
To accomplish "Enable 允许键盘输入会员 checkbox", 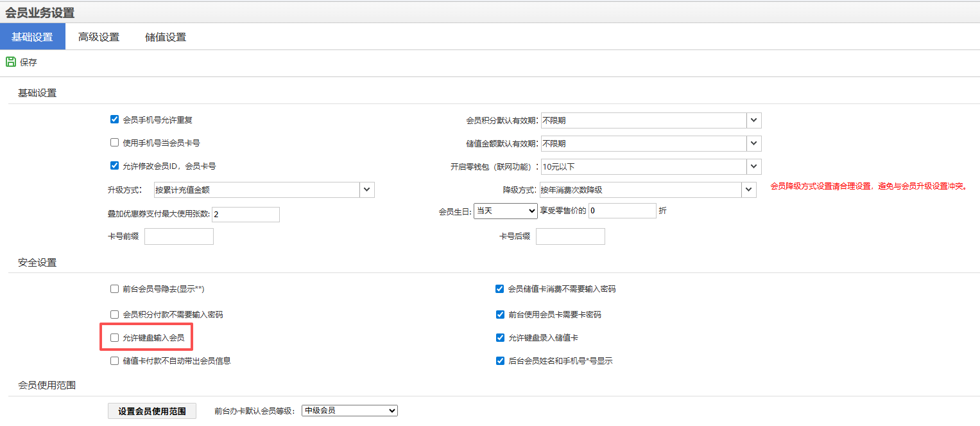I will pos(115,338).
